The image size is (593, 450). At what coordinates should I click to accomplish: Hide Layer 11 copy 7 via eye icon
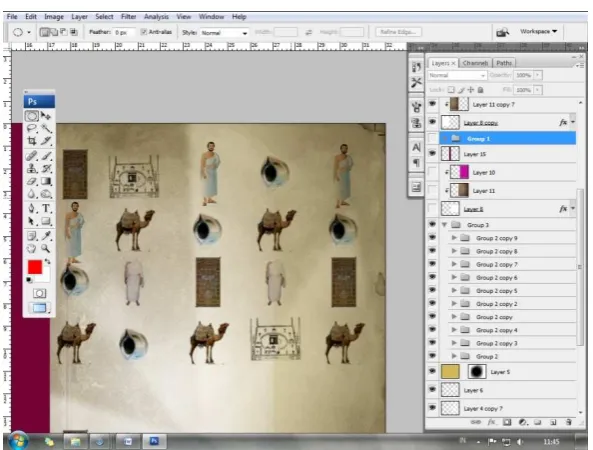pos(432,104)
